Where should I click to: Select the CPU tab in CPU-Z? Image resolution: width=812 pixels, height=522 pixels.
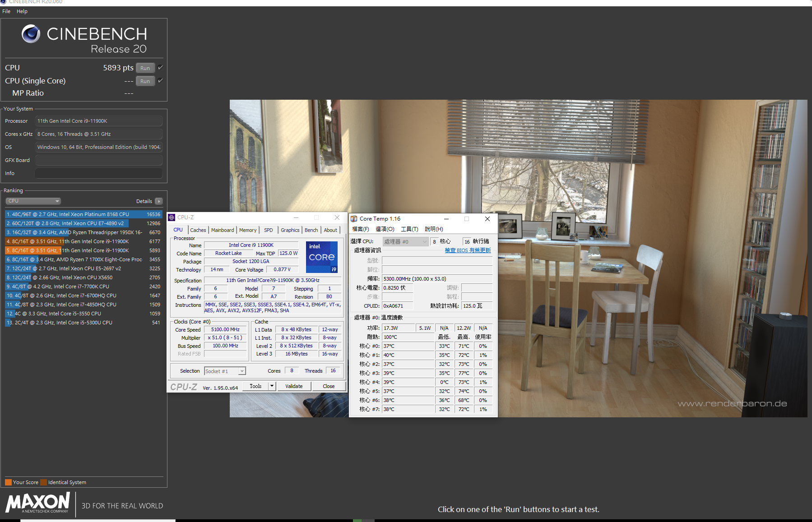[x=178, y=230]
